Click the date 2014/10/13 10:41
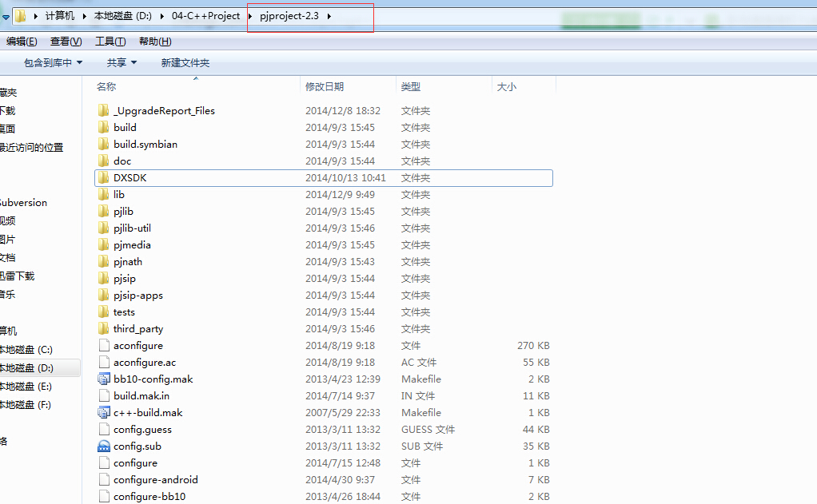Image resolution: width=817 pixels, height=504 pixels. pyautogui.click(x=345, y=177)
